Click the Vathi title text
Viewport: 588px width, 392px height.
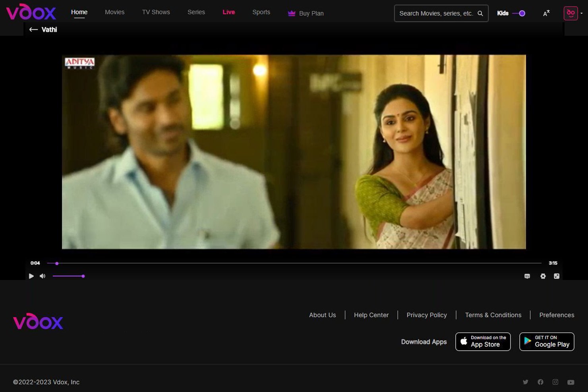(49, 30)
